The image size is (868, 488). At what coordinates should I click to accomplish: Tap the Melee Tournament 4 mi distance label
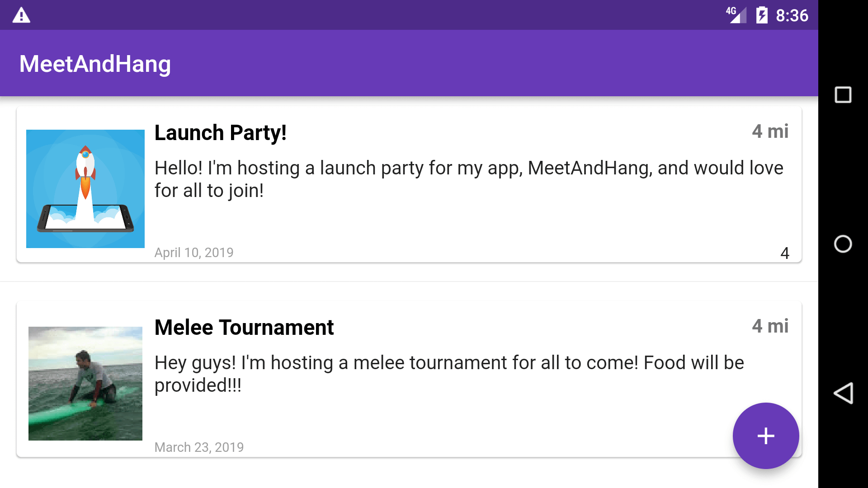point(770,326)
